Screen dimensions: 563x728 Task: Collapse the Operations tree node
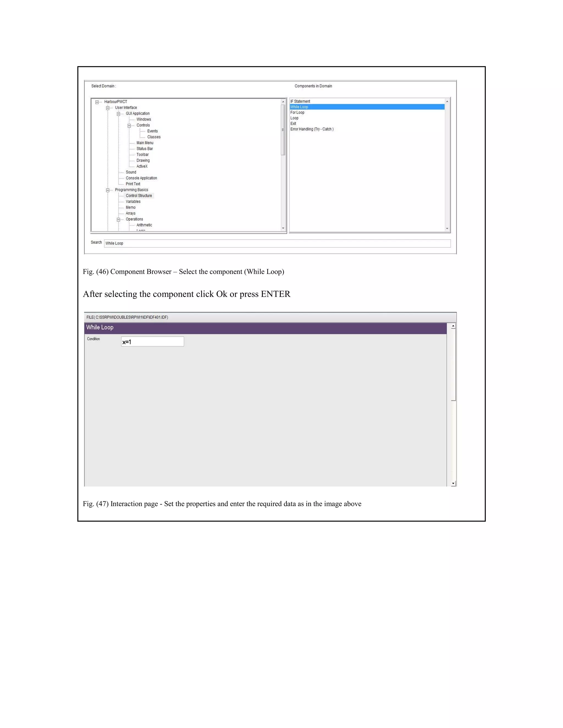118,219
